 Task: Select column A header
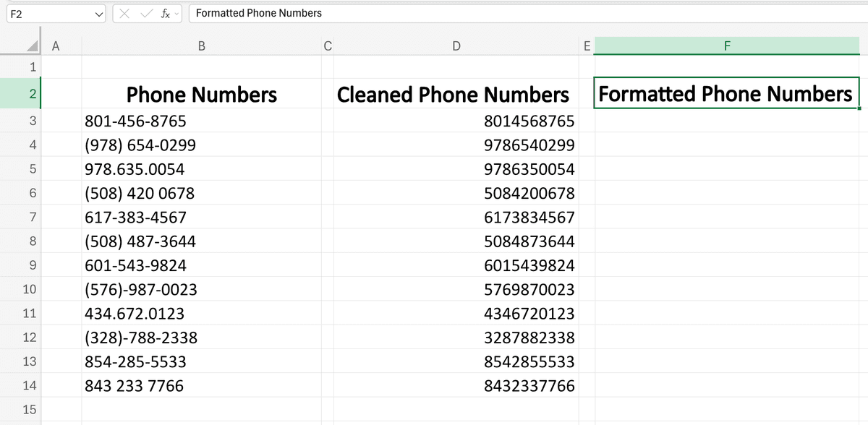click(56, 46)
